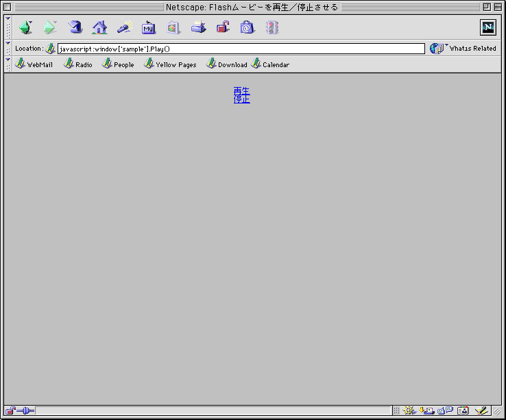Open Newsgroups icon in the component bar

tap(446, 410)
